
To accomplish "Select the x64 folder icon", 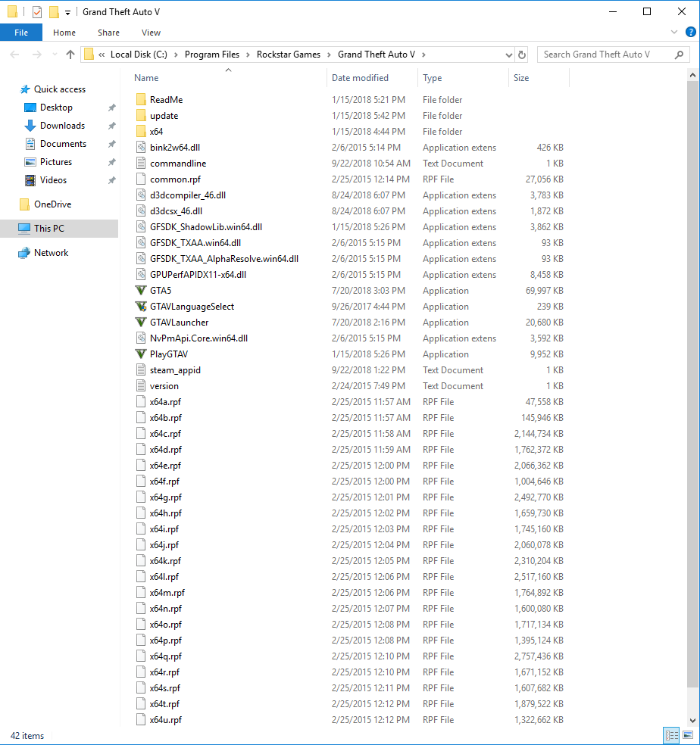I will pos(141,131).
